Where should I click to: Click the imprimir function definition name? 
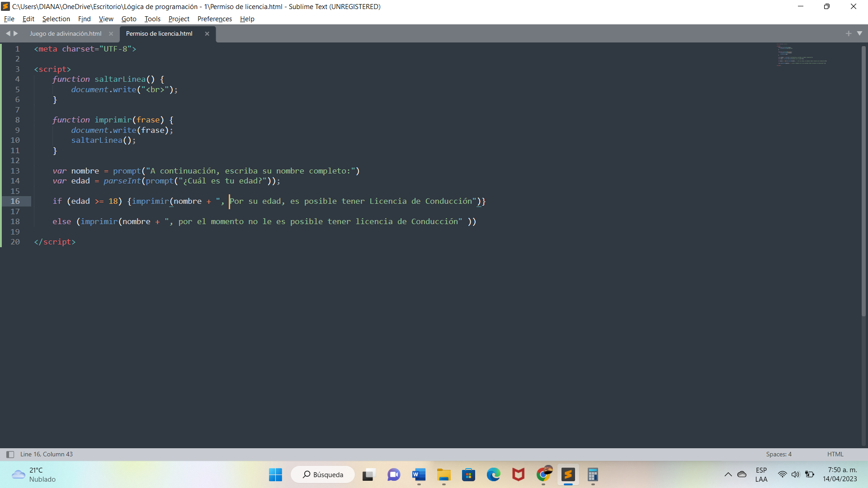[x=113, y=120]
